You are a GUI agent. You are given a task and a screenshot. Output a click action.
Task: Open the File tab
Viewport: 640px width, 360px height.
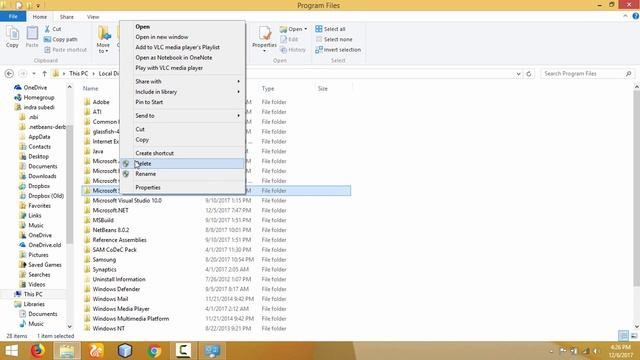pos(13,16)
